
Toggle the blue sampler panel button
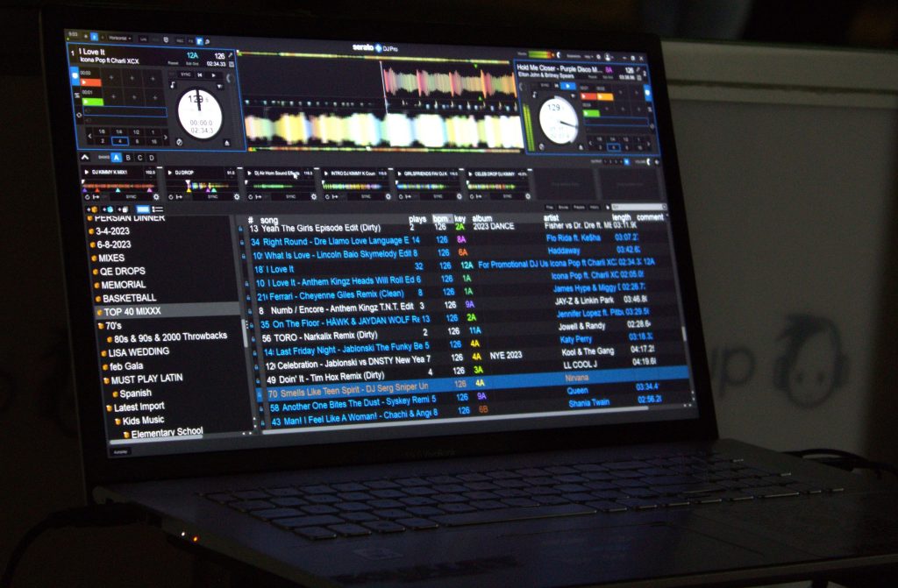199,41
